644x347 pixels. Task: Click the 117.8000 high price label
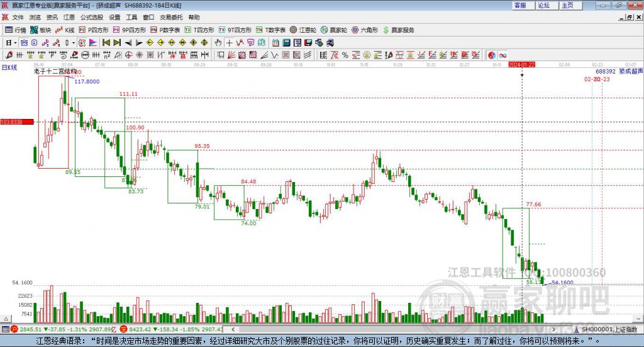(87, 81)
